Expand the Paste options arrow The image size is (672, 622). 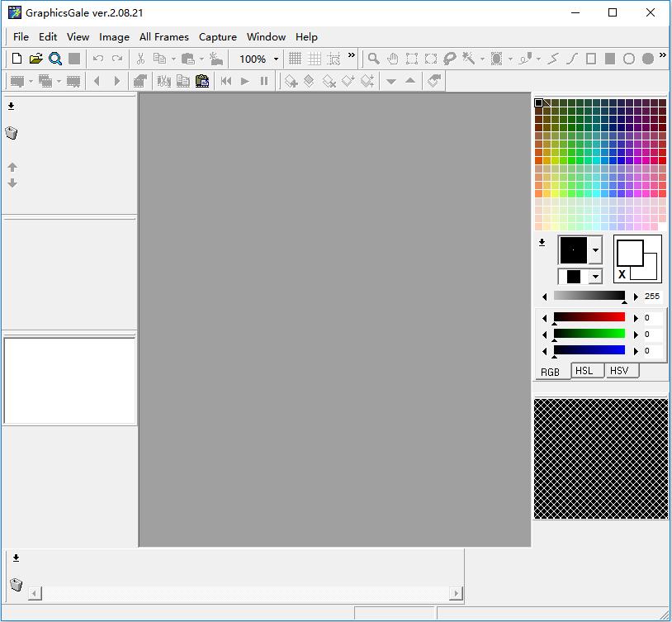[x=201, y=59]
